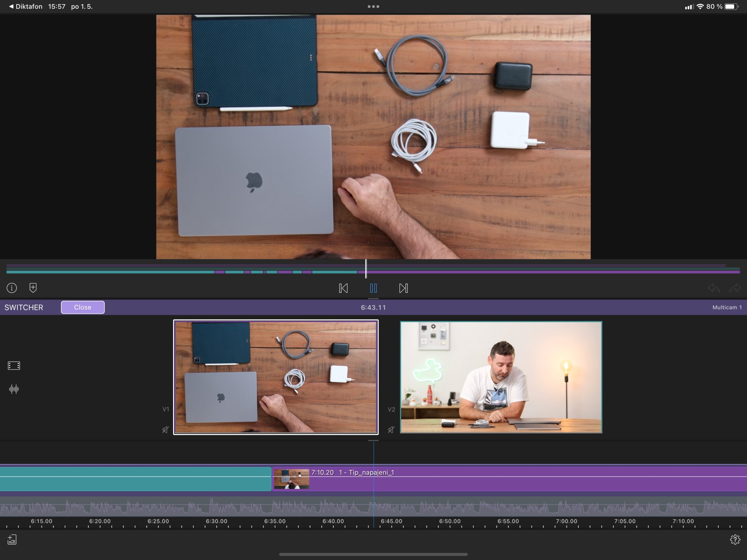Select the audio switching mode waveform icon
This screenshot has width=747, height=560.
[x=14, y=389]
